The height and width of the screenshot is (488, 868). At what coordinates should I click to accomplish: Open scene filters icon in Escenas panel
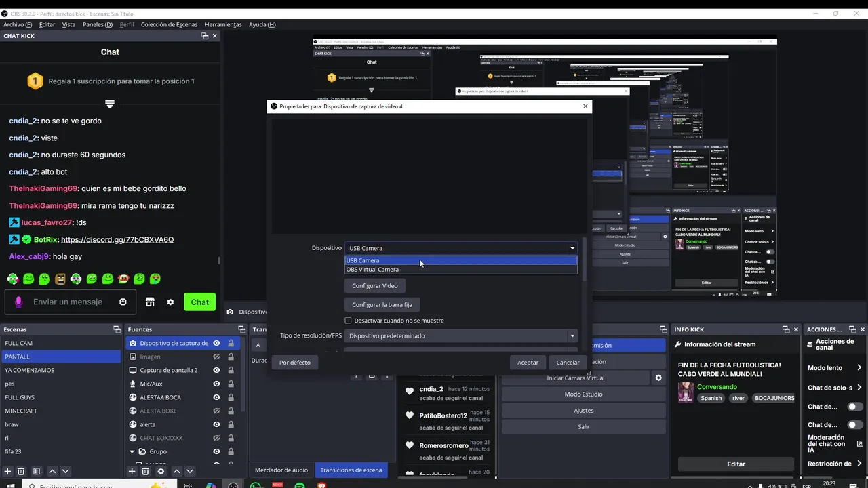coord(37,471)
